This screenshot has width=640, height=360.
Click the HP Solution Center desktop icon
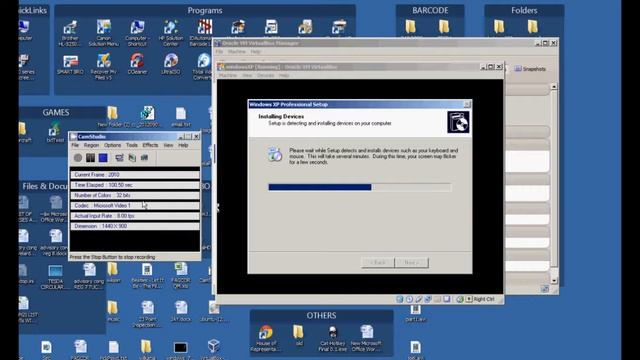coord(171,33)
